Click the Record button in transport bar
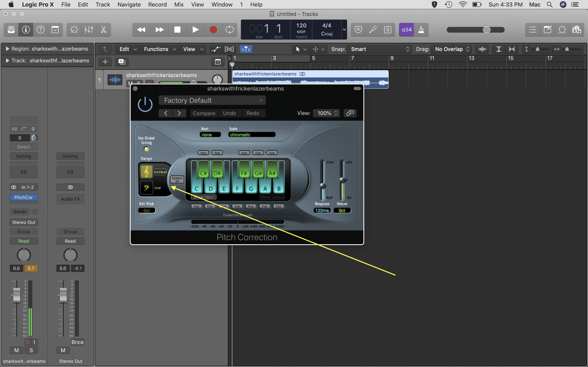This screenshot has width=588, height=367. (212, 30)
